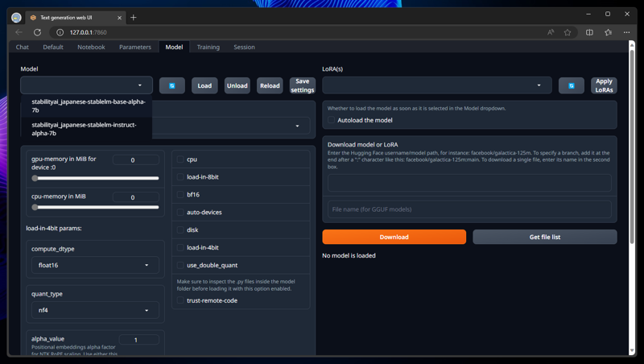Refresh the model list icon button

coord(171,85)
